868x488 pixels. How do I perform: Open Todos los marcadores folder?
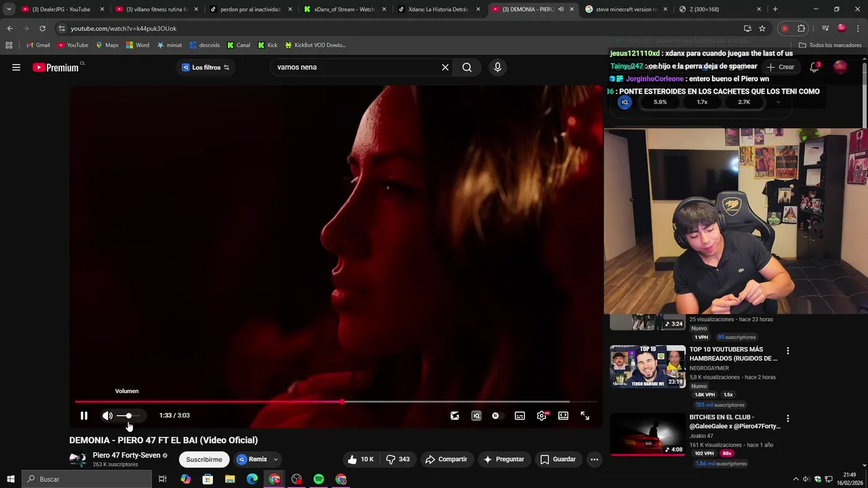(830, 45)
